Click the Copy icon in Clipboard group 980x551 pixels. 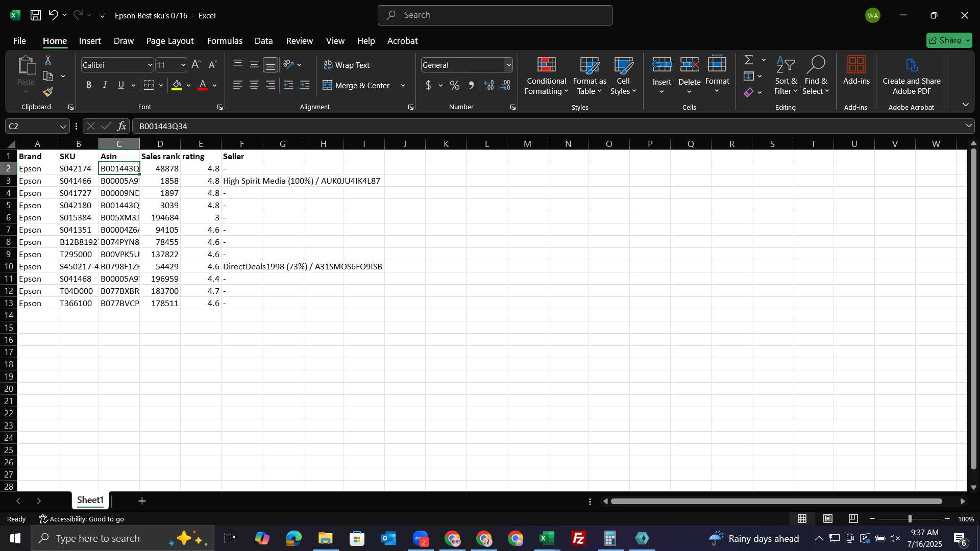pyautogui.click(x=48, y=76)
